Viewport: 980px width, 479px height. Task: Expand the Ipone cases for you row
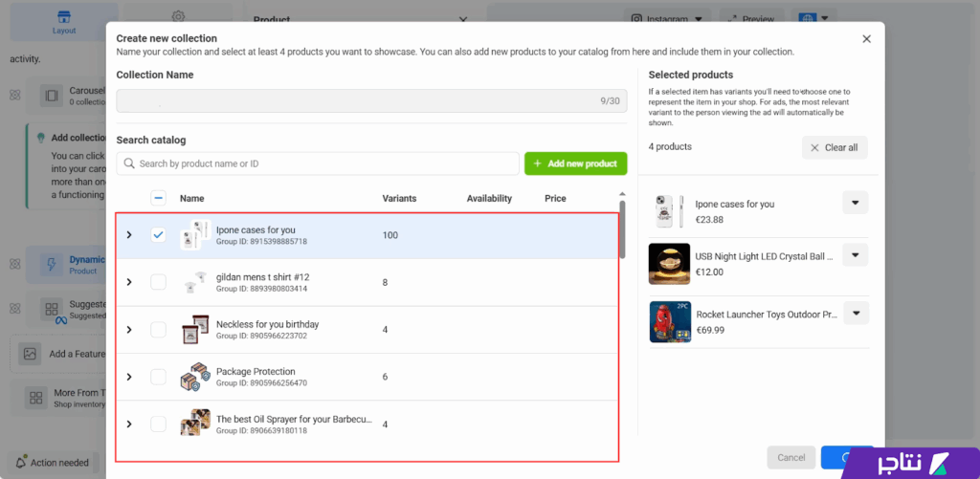tap(129, 235)
